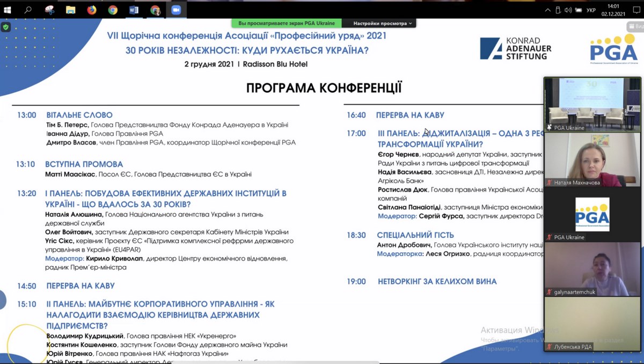Click the first Google Chrome taskbar icon
The image size is (644, 364).
(113, 10)
